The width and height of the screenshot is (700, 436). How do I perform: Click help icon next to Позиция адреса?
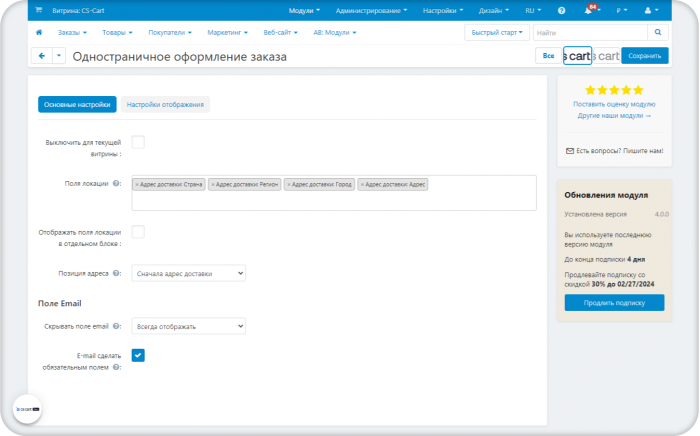[116, 273]
